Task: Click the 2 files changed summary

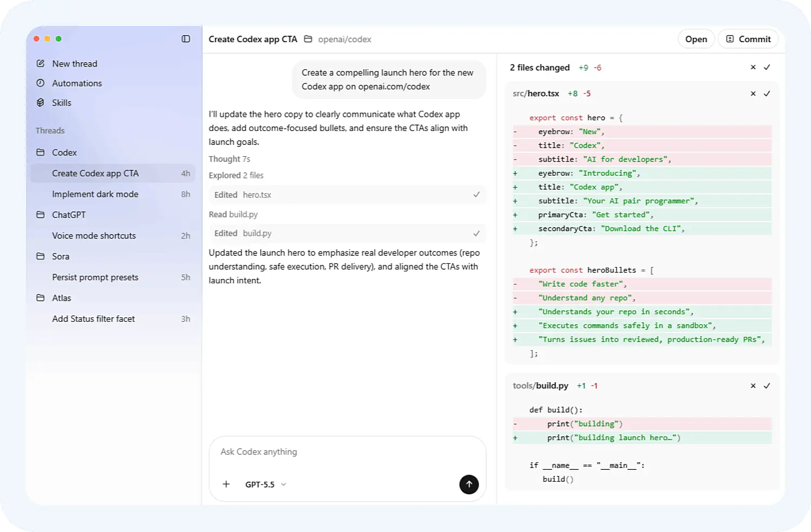Action: coord(540,68)
